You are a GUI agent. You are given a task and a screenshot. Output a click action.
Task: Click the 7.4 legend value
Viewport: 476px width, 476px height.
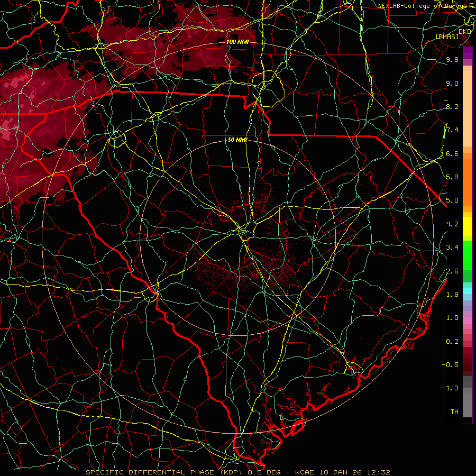click(x=452, y=130)
